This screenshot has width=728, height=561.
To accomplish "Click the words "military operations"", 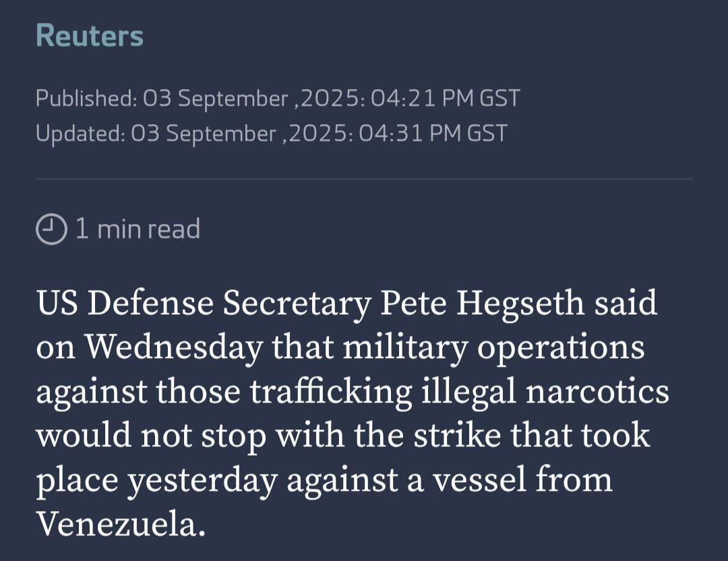I will [493, 348].
